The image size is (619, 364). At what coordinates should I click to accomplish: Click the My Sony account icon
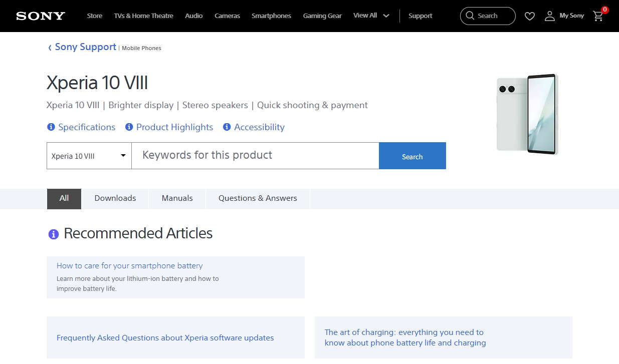(x=550, y=16)
